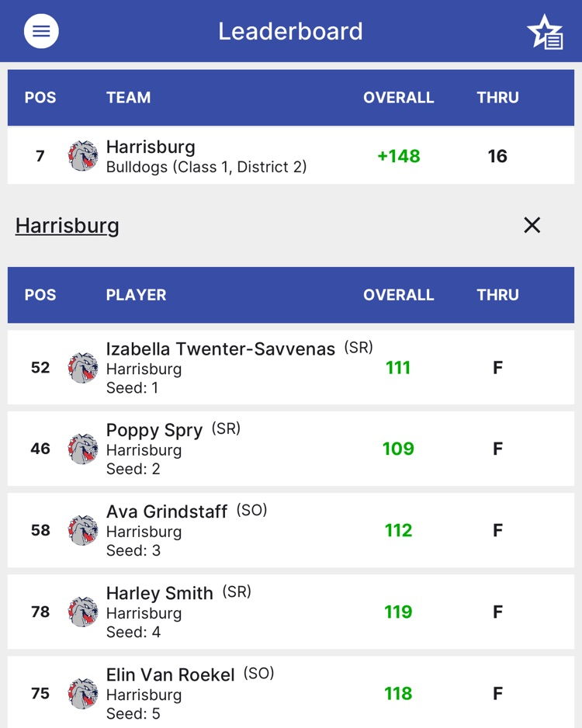Open the underlined Harrisburg team link
582x728 pixels.
pos(68,226)
